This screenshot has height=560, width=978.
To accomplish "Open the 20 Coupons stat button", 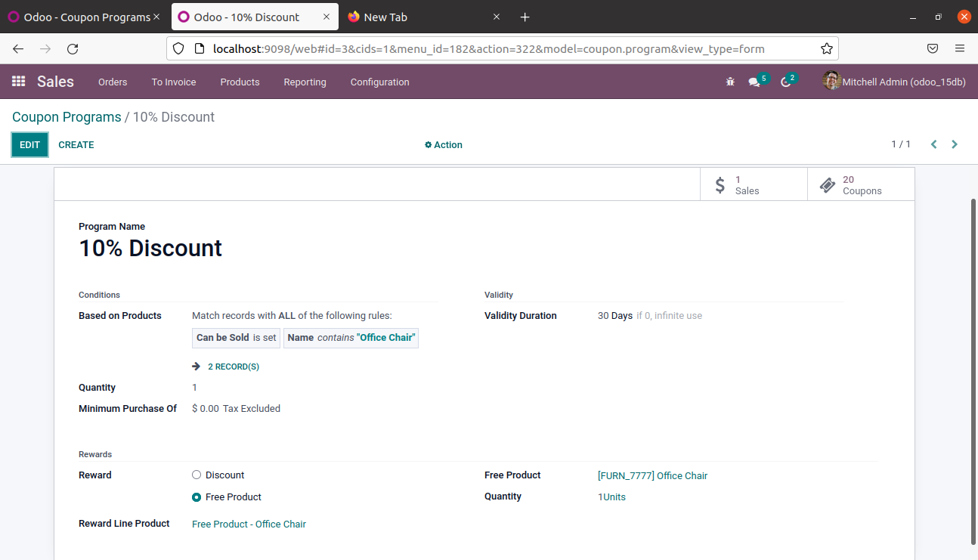I will [861, 184].
